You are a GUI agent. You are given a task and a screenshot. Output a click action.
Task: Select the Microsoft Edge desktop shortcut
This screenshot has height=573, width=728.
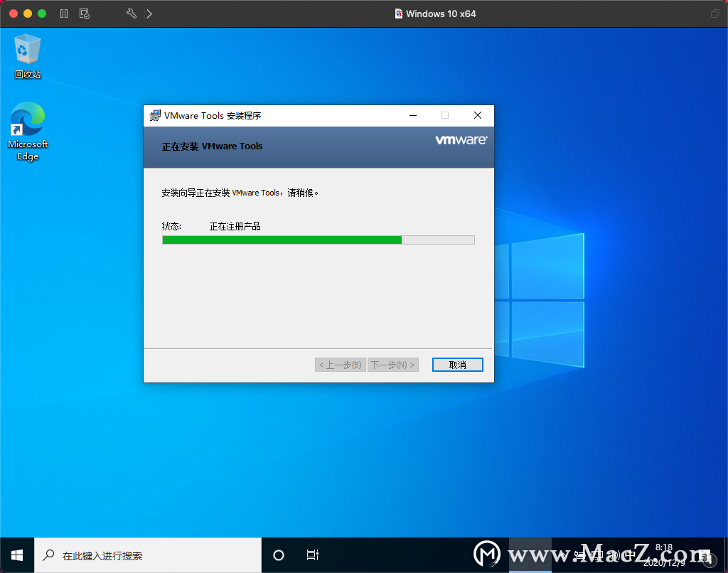point(28,132)
